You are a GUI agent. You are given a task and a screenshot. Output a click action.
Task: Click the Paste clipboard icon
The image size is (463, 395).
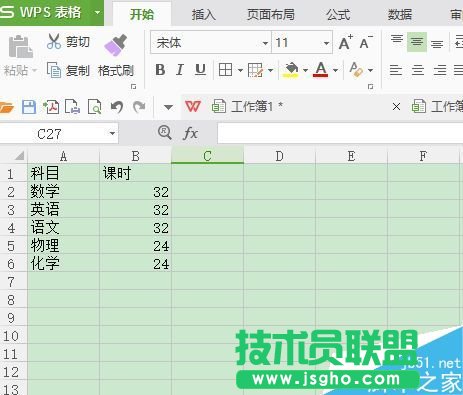tap(20, 47)
